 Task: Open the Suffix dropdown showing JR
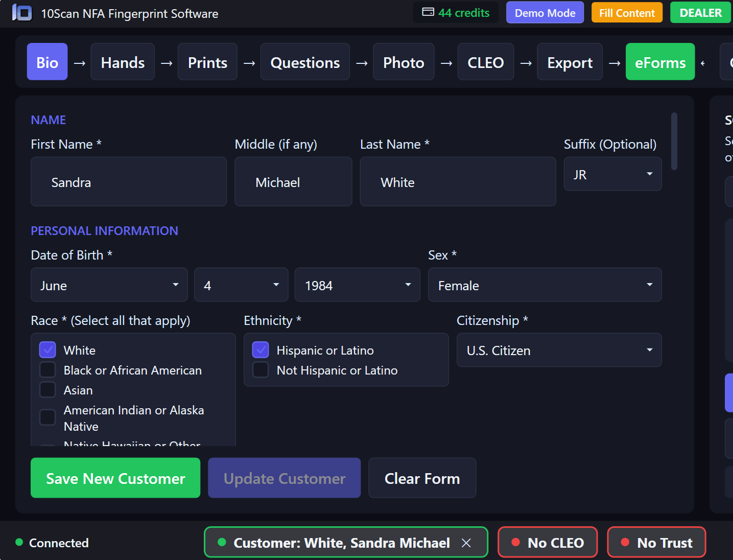[x=612, y=174]
